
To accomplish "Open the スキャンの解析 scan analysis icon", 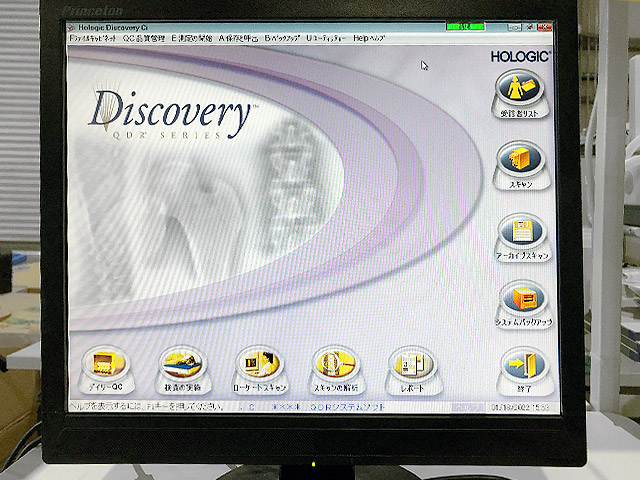I will pos(336,371).
